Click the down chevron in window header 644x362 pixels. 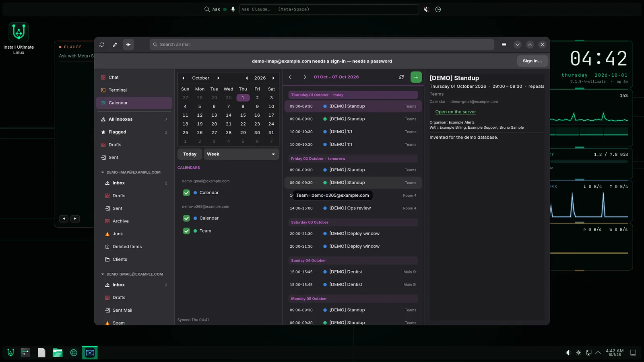[x=518, y=45]
